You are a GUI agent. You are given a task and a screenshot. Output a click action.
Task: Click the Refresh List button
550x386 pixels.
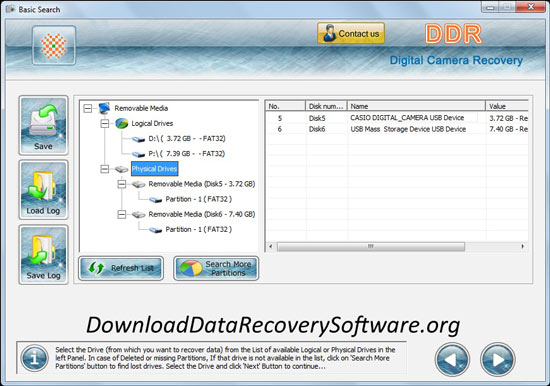pyautogui.click(x=121, y=268)
